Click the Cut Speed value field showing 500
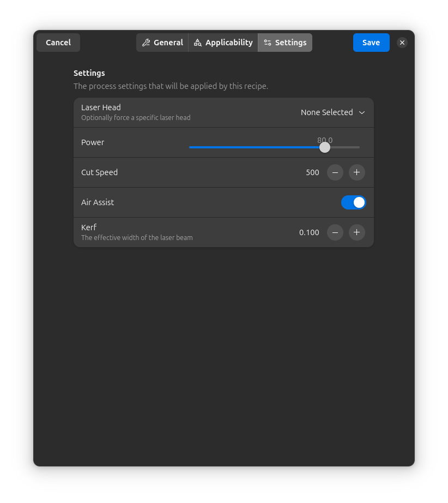The image size is (448, 503). 312,172
